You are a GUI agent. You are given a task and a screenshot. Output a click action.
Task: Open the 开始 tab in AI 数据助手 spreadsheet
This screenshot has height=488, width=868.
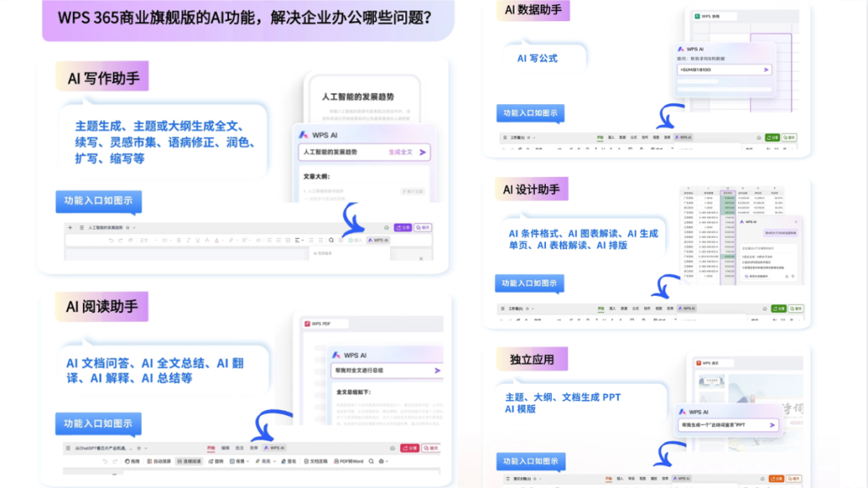click(x=600, y=137)
